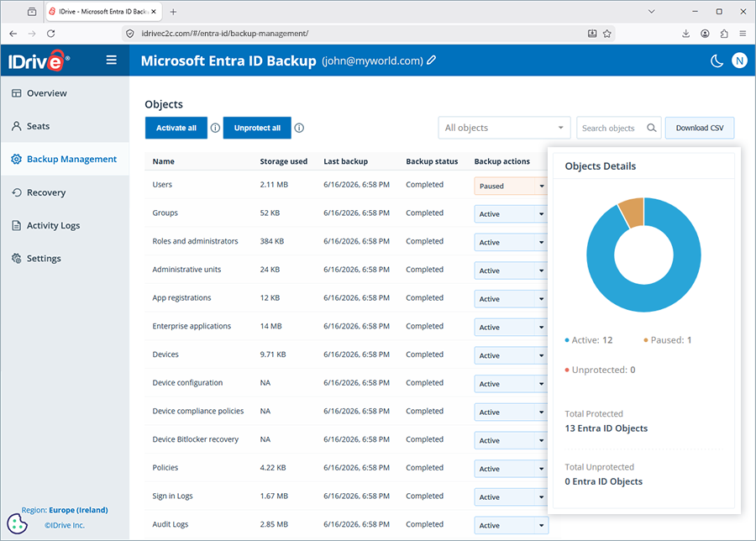Screen dimensions: 756x541
Task: Click the hamburger menu icon
Action: [x=112, y=60]
